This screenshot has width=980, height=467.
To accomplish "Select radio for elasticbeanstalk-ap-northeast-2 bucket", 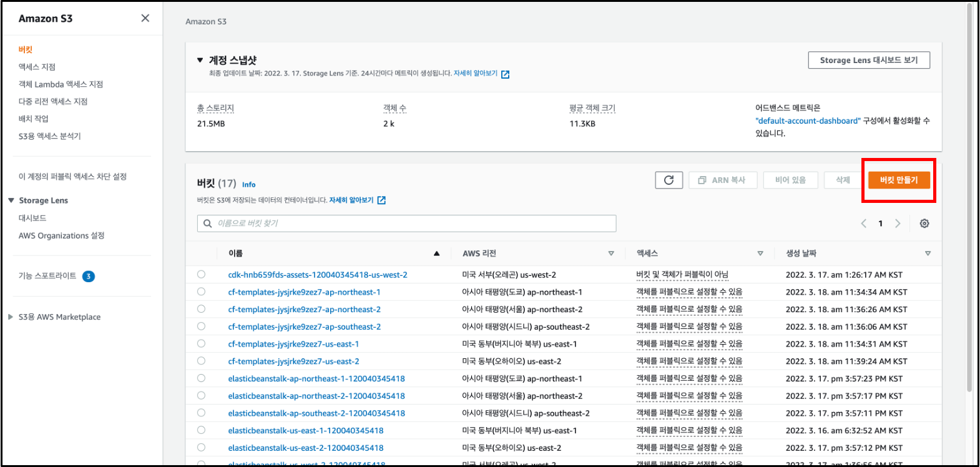I will tap(201, 395).
